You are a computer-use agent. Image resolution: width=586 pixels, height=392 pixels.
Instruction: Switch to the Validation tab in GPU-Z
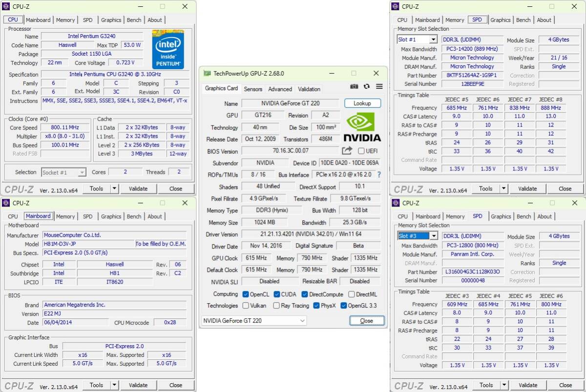click(x=309, y=89)
